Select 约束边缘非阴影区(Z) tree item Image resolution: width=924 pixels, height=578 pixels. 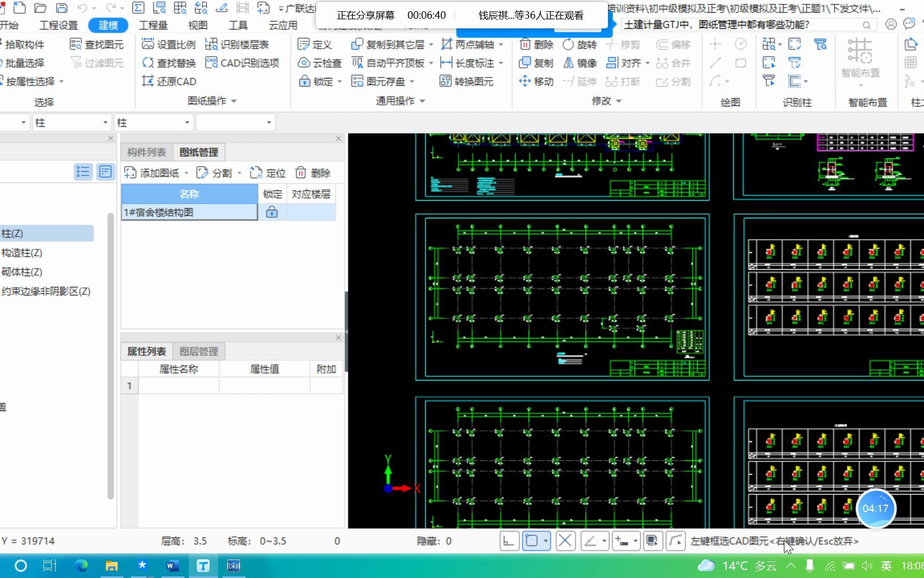point(46,291)
